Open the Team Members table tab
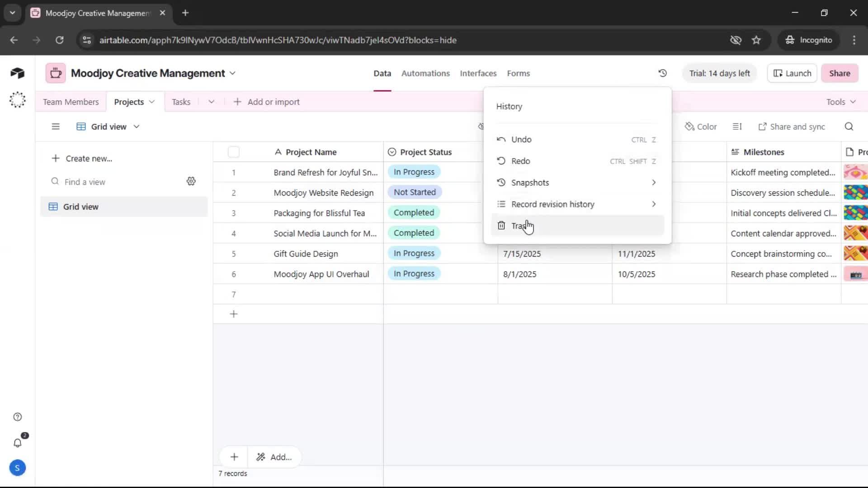 tap(71, 102)
